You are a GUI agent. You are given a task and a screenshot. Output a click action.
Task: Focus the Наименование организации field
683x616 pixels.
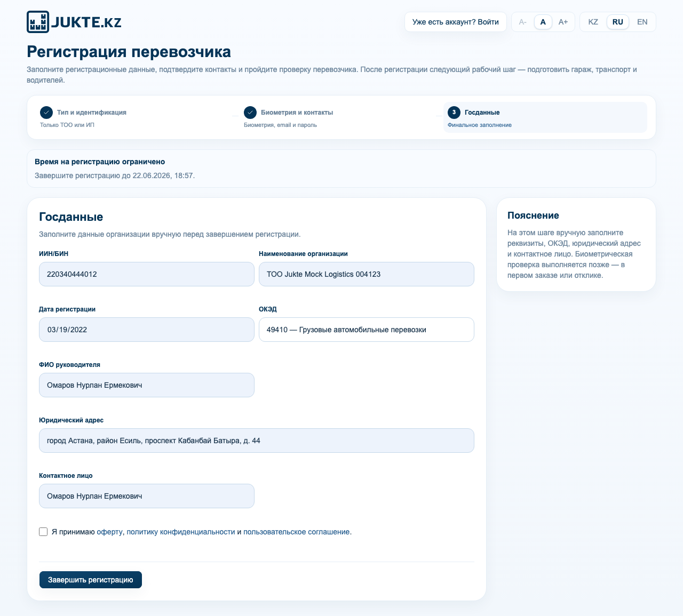coord(367,274)
